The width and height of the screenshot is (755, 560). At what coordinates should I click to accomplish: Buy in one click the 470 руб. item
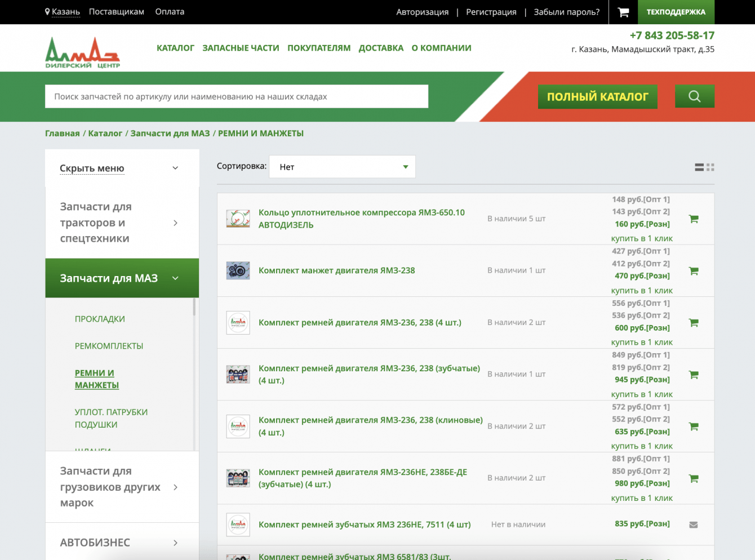click(642, 290)
